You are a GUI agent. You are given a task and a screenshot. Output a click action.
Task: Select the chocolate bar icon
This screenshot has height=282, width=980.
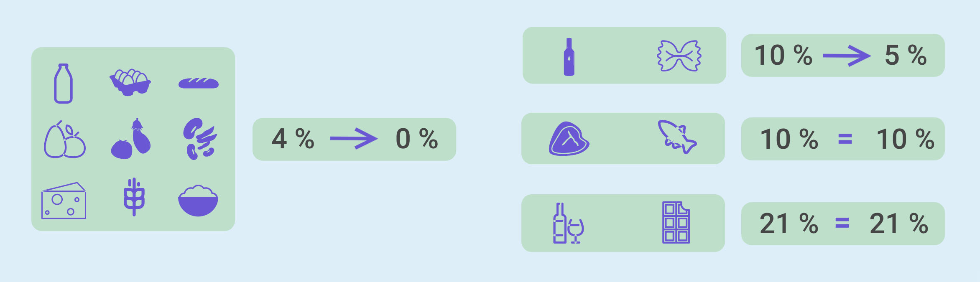676,223
